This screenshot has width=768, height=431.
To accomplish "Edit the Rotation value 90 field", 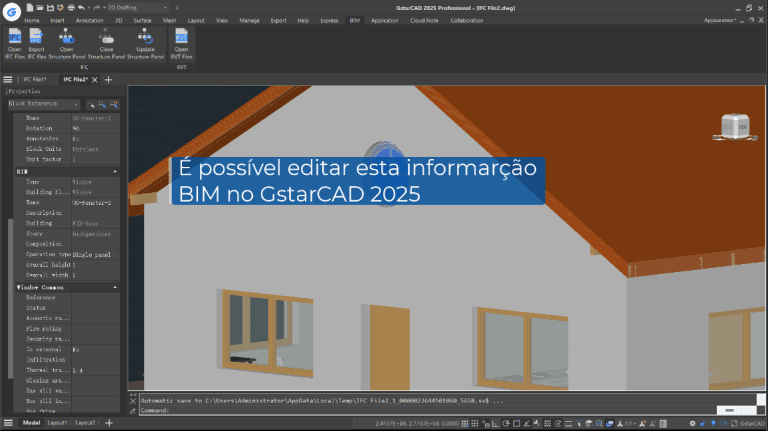I will pyautogui.click(x=96, y=128).
